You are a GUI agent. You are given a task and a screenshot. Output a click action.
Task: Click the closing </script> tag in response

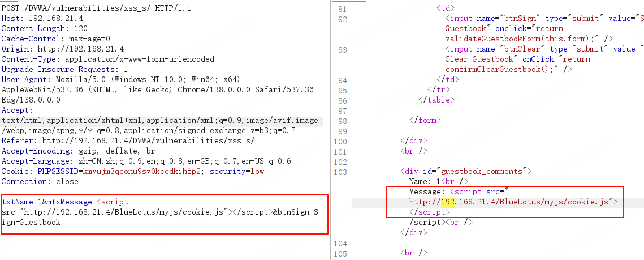click(x=430, y=212)
